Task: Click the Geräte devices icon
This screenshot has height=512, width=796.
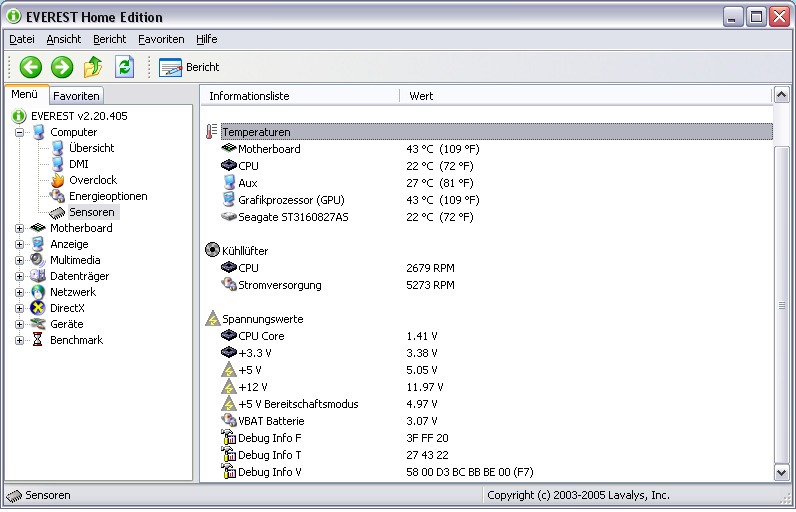Action: pos(38,324)
